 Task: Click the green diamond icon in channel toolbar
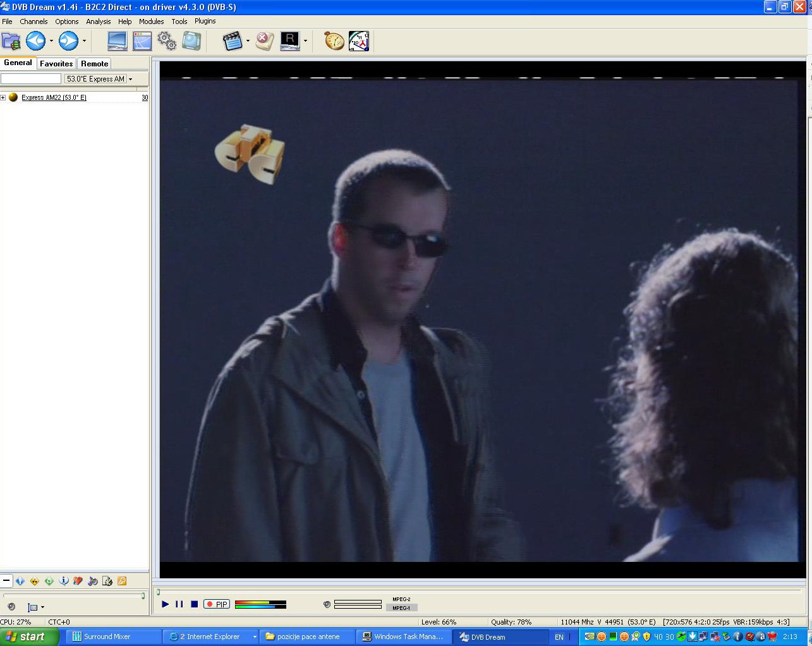coord(49,581)
